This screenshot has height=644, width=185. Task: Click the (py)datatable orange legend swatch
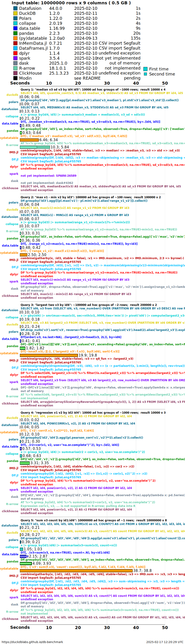pos(15,38)
